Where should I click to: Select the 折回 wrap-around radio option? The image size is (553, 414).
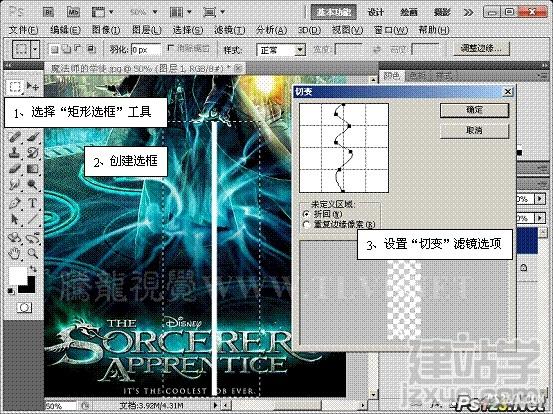coord(306,214)
